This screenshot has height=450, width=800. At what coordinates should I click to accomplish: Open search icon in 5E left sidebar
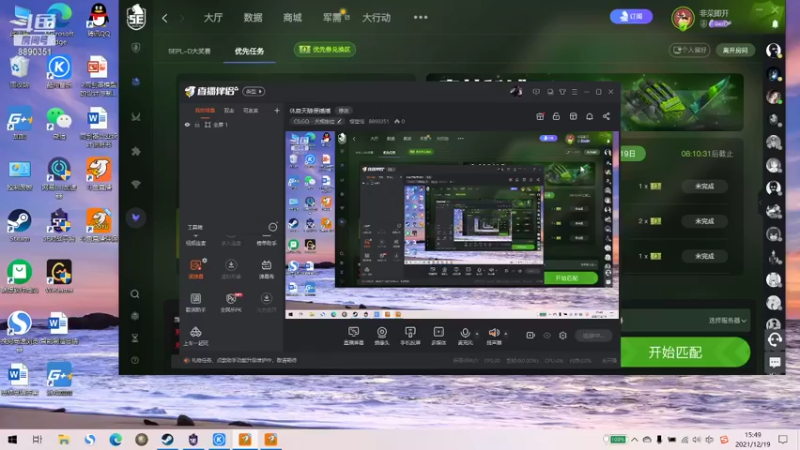coord(135,294)
